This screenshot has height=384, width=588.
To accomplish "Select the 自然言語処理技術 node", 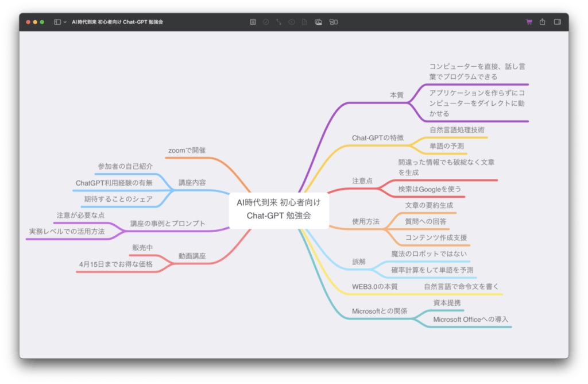I will 457,130.
